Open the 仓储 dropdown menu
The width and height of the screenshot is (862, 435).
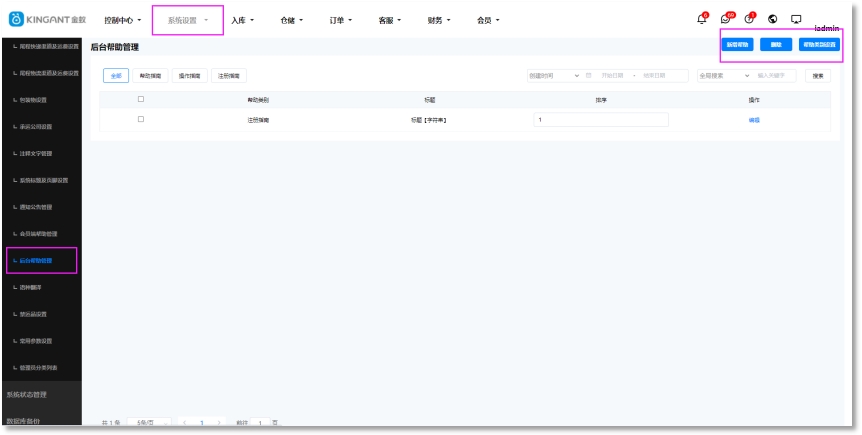click(x=291, y=20)
